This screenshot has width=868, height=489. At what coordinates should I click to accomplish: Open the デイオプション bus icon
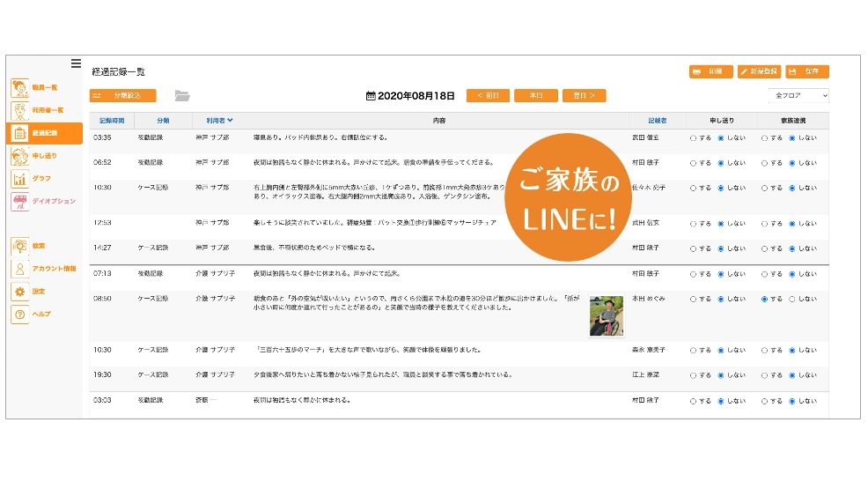pos(19,202)
